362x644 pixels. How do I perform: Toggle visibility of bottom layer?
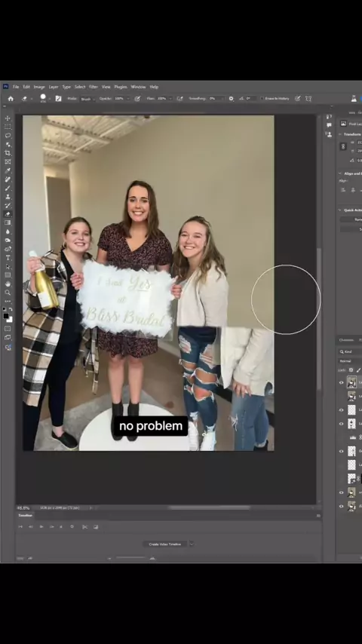click(x=341, y=506)
